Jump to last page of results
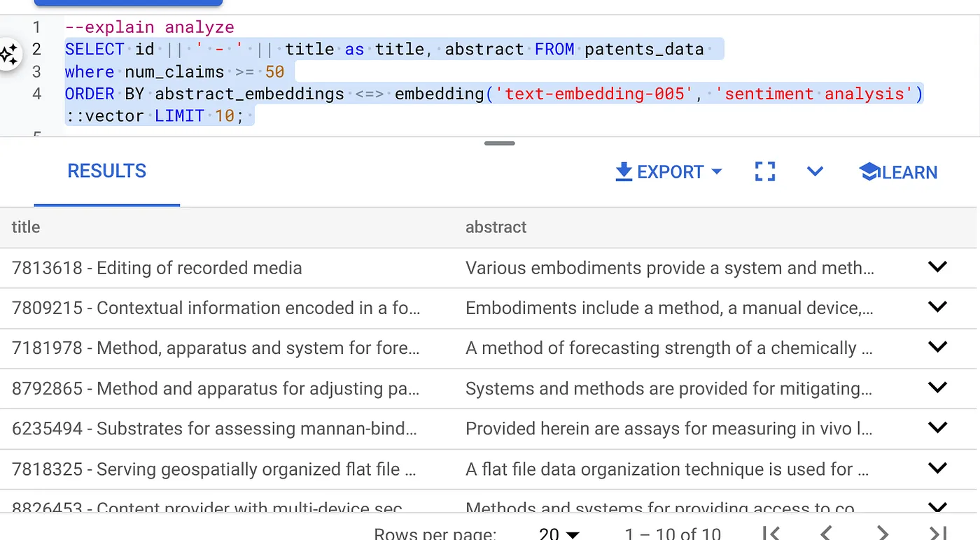This screenshot has height=540, width=980. pos(938,533)
